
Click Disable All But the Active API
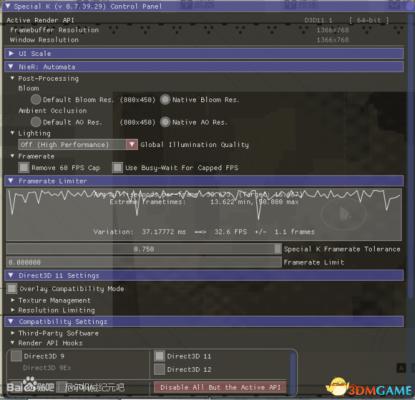coord(220,387)
